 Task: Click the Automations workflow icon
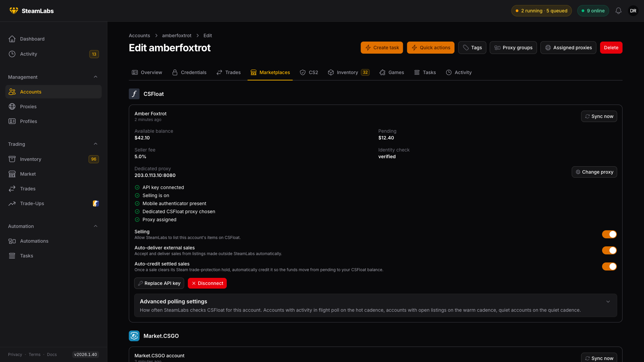[12, 241]
